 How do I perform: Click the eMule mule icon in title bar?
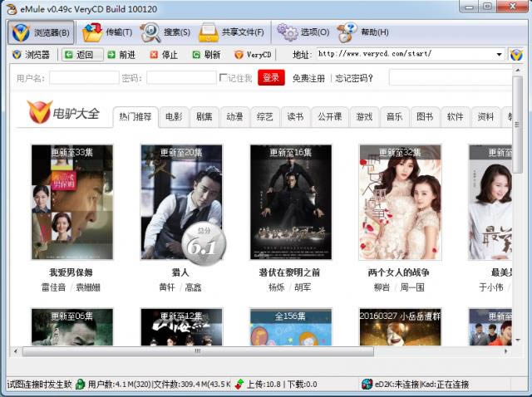click(11, 9)
